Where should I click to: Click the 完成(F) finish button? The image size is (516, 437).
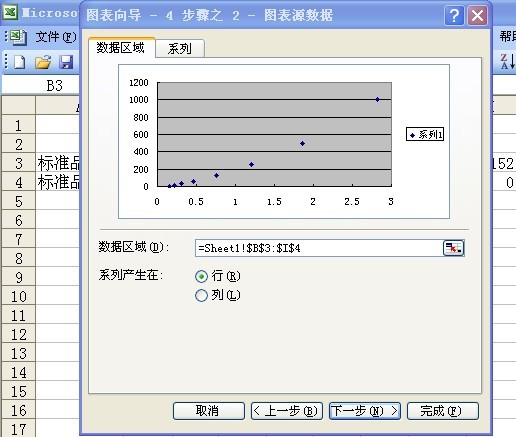[443, 411]
